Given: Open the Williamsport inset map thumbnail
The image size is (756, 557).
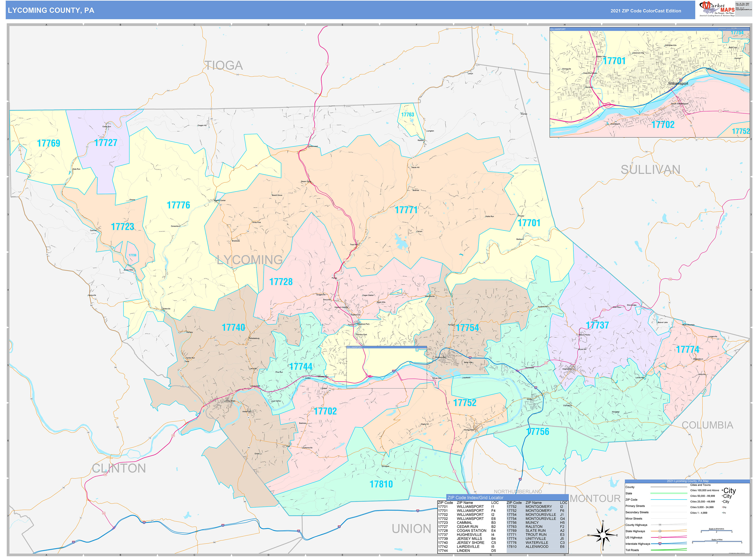Looking at the screenshot, I should [x=650, y=82].
